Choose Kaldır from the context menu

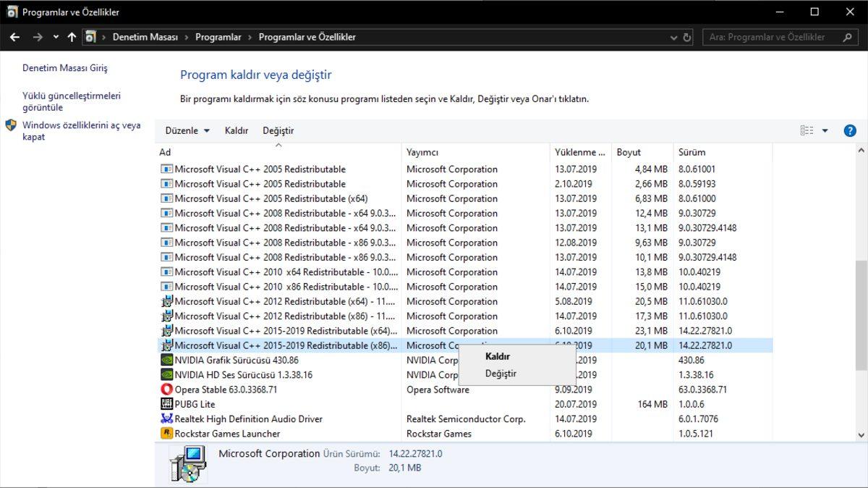pyautogui.click(x=498, y=357)
